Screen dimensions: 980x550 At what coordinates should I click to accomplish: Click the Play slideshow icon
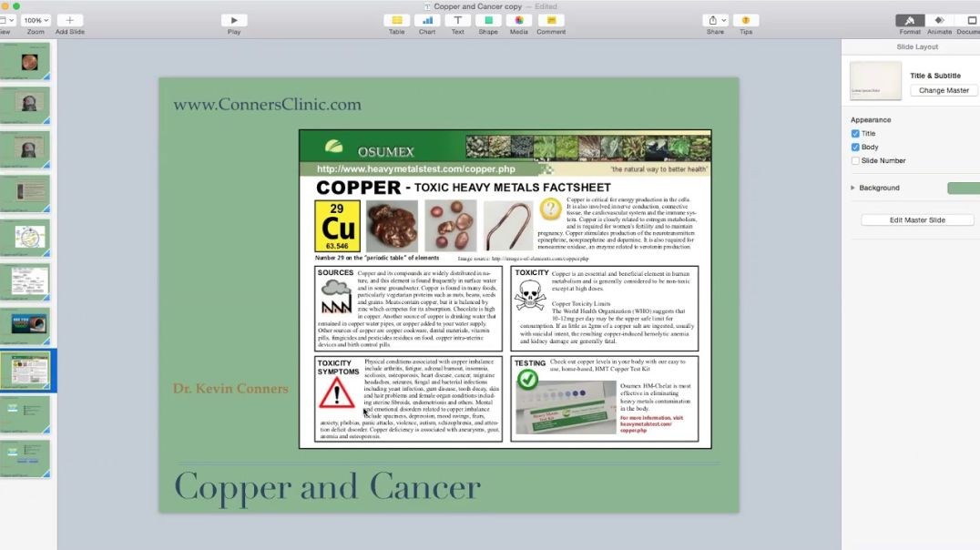pyautogui.click(x=234, y=21)
